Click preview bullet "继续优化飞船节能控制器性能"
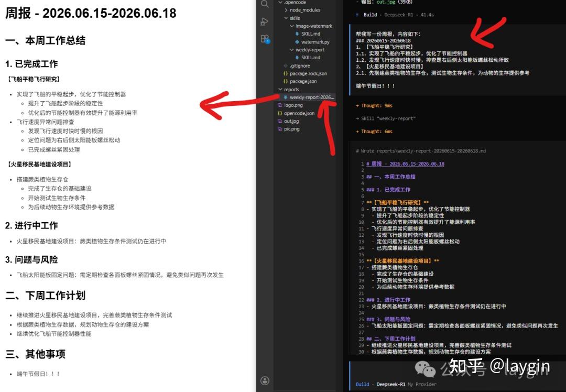566x392 pixels. (x=54, y=334)
